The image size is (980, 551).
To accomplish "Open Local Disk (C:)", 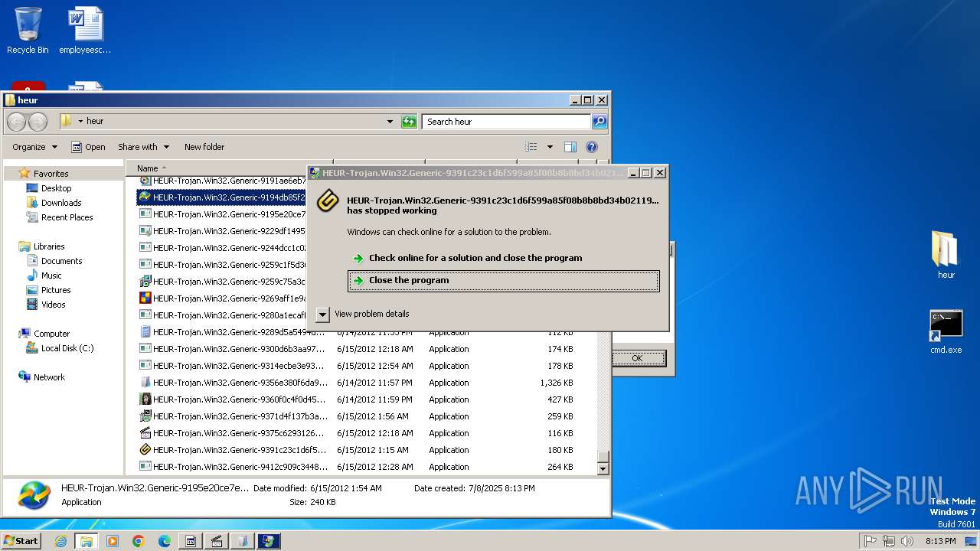I will 67,348.
